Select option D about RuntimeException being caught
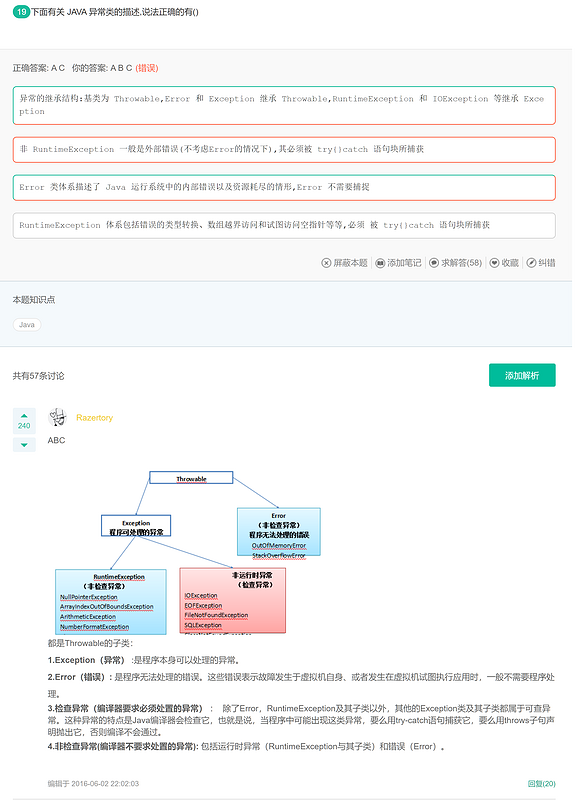Image resolution: width=575 pixels, height=800 pixels. 284,226
